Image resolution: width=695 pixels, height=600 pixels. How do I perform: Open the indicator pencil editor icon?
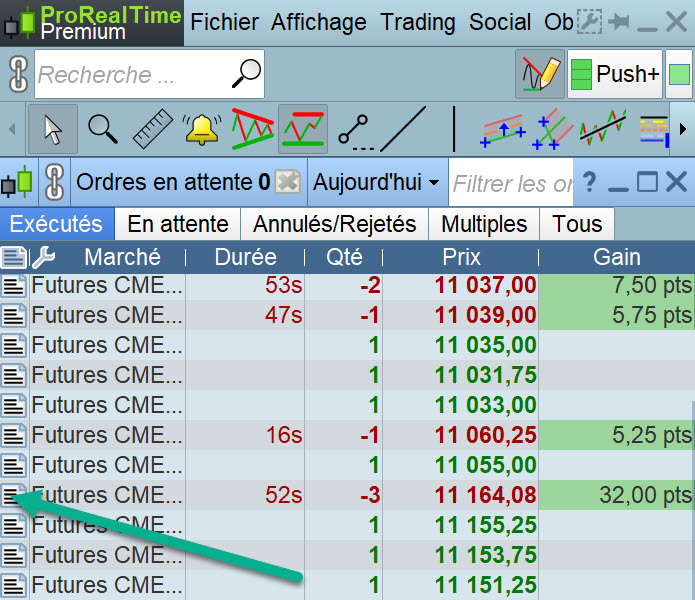click(x=540, y=74)
